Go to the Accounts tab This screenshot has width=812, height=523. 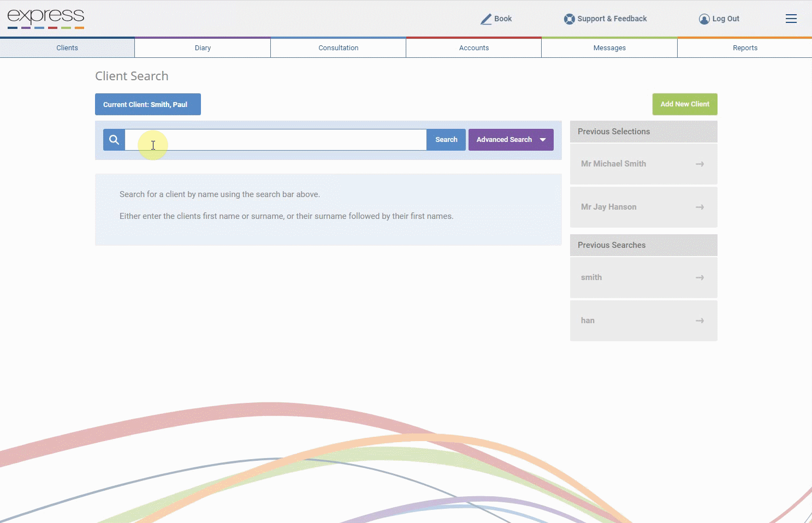click(x=474, y=48)
